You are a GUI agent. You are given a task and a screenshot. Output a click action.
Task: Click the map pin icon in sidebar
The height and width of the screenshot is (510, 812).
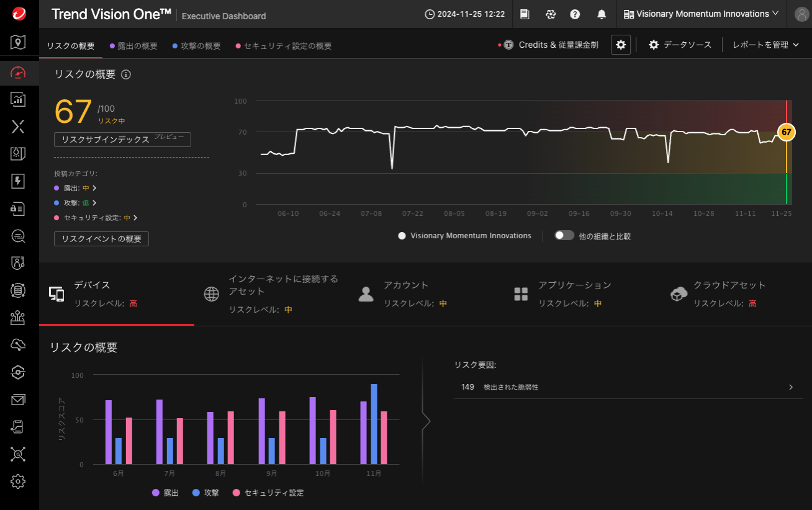18,42
